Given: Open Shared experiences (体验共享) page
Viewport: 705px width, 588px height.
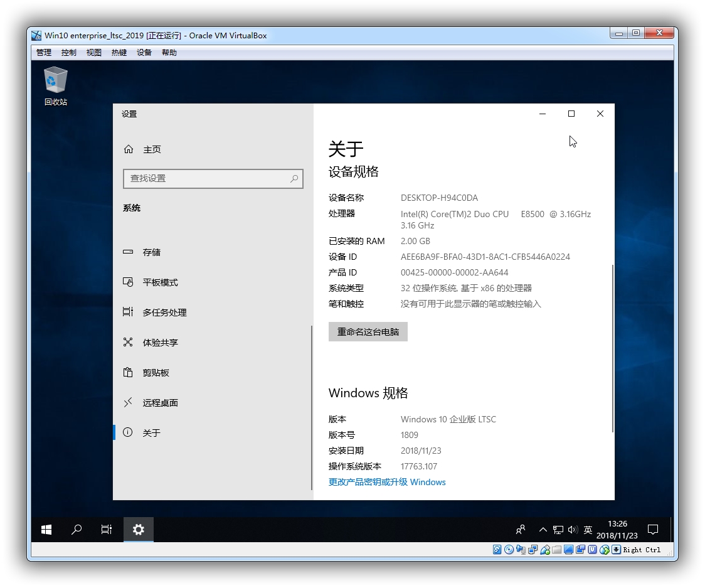Looking at the screenshot, I should point(160,343).
